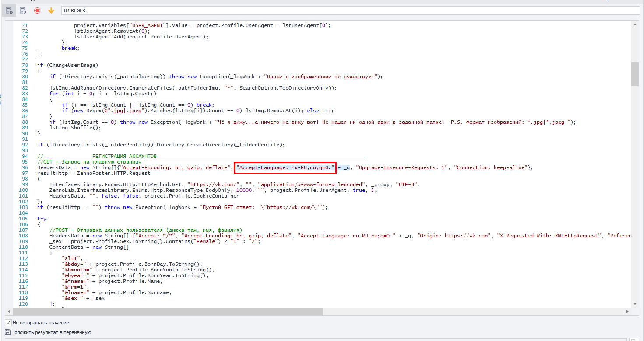This screenshot has height=341, width=644.
Task: Place cursor on 'lstImg.Shuffle();' line
Action: [x=75, y=128]
